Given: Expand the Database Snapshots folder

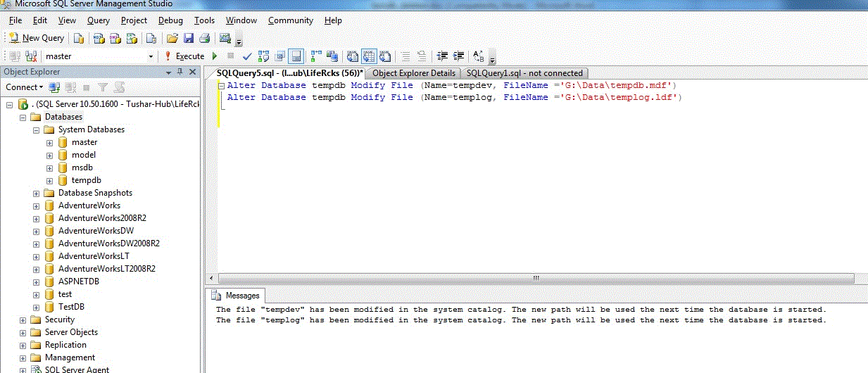Looking at the screenshot, I should point(36,193).
